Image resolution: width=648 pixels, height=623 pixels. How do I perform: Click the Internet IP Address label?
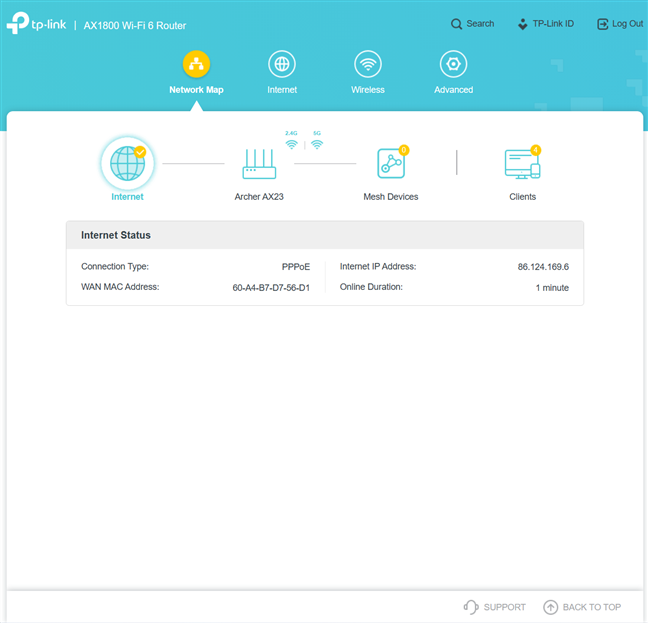pyautogui.click(x=378, y=266)
